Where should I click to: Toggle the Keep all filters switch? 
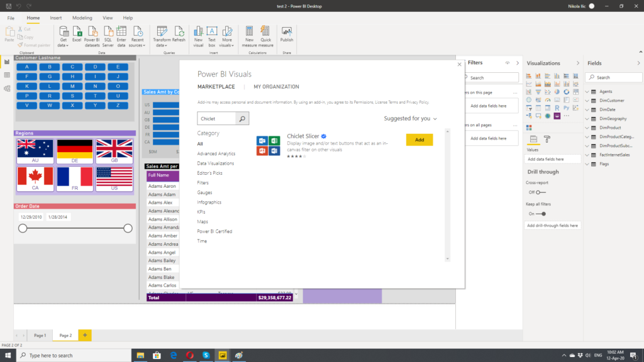(540, 214)
